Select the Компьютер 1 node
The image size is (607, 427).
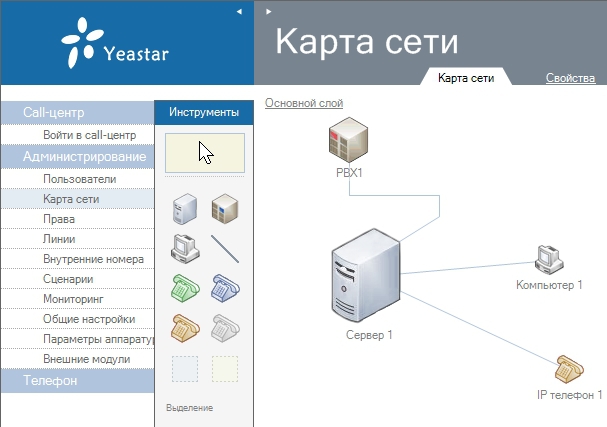548,258
